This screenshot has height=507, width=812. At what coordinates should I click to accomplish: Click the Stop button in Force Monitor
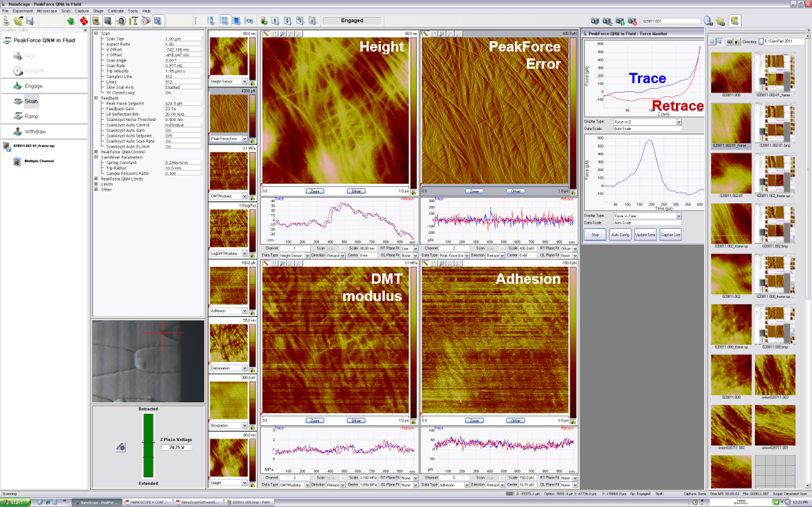point(595,235)
